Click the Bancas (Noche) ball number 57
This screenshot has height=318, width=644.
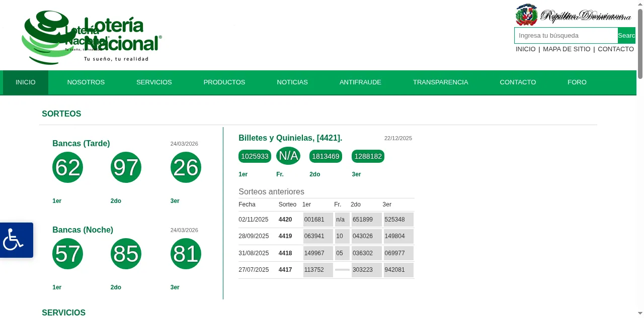[67, 254]
